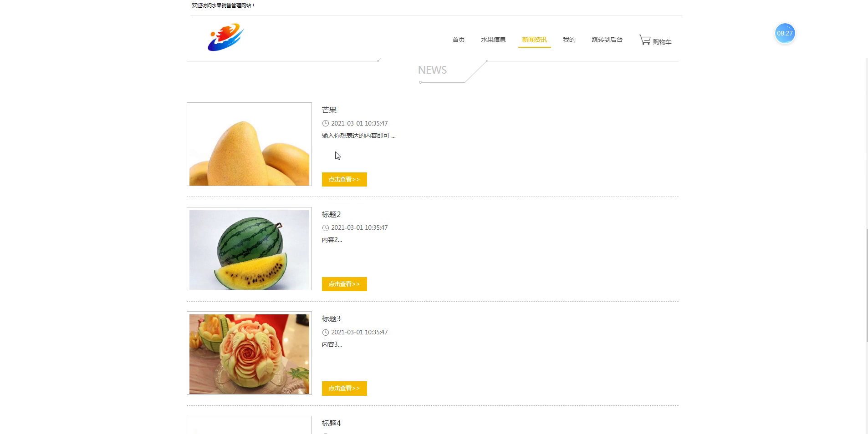
Task: Click 点击查看 button for 标题3
Action: (x=344, y=388)
